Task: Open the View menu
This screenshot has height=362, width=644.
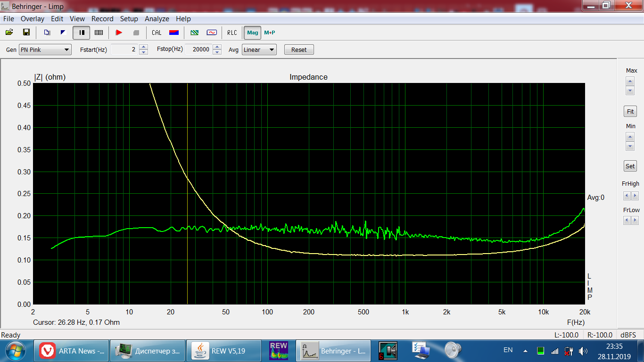Action: tap(77, 19)
